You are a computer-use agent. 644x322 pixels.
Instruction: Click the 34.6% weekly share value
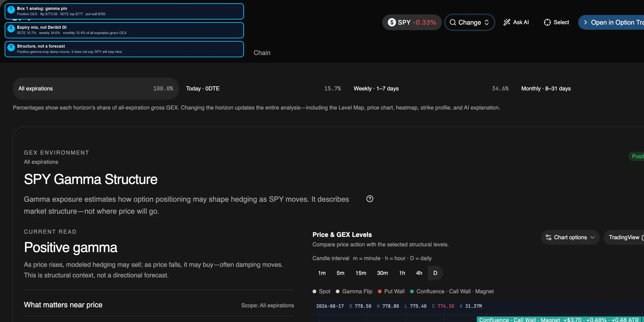(x=500, y=89)
